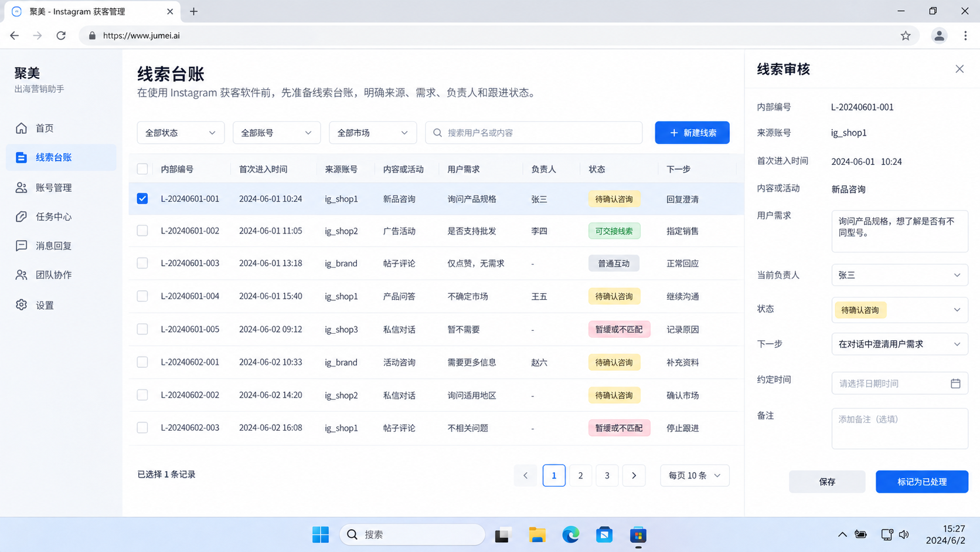Toggle the select-all checkbox in table header
Image resolution: width=980 pixels, height=552 pixels.
tap(142, 169)
